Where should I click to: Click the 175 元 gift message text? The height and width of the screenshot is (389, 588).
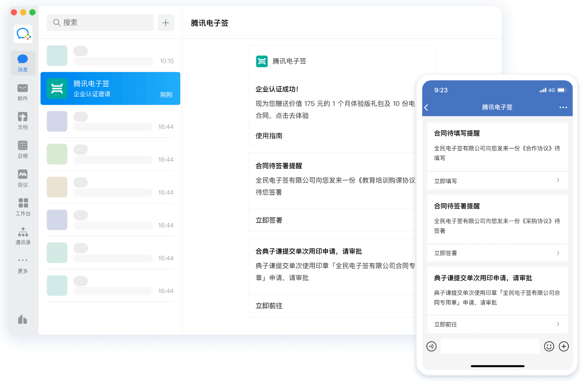pos(335,110)
